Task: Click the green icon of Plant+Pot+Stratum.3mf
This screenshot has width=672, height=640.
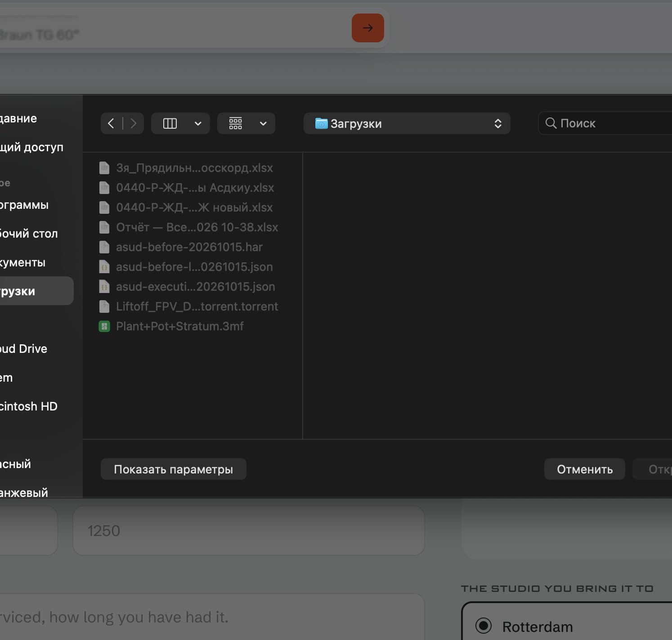Action: coord(104,326)
